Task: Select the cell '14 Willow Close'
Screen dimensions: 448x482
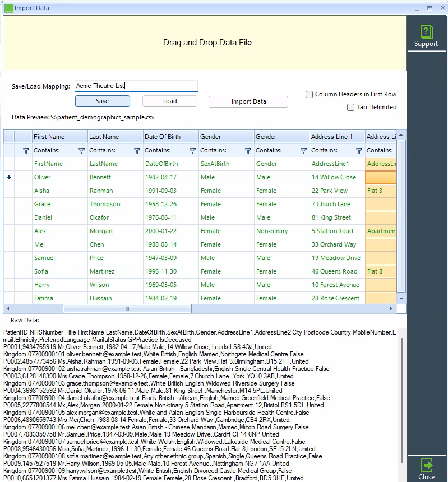Action: point(338,177)
